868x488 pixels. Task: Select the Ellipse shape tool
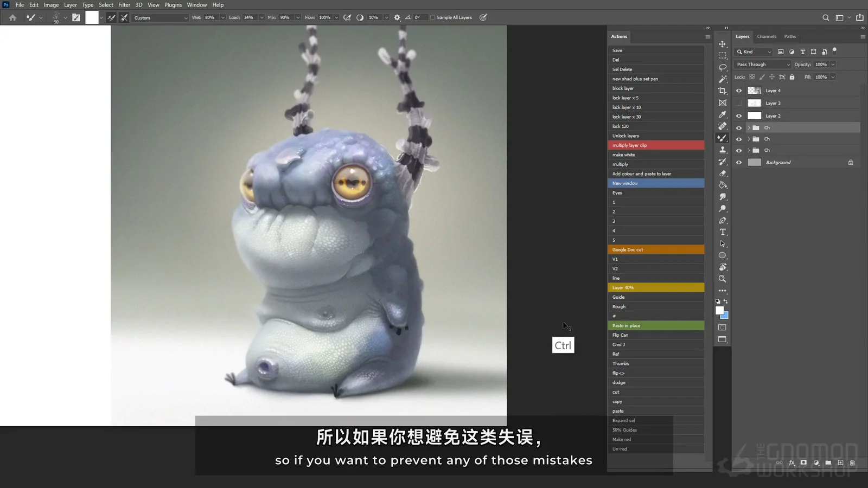click(722, 255)
